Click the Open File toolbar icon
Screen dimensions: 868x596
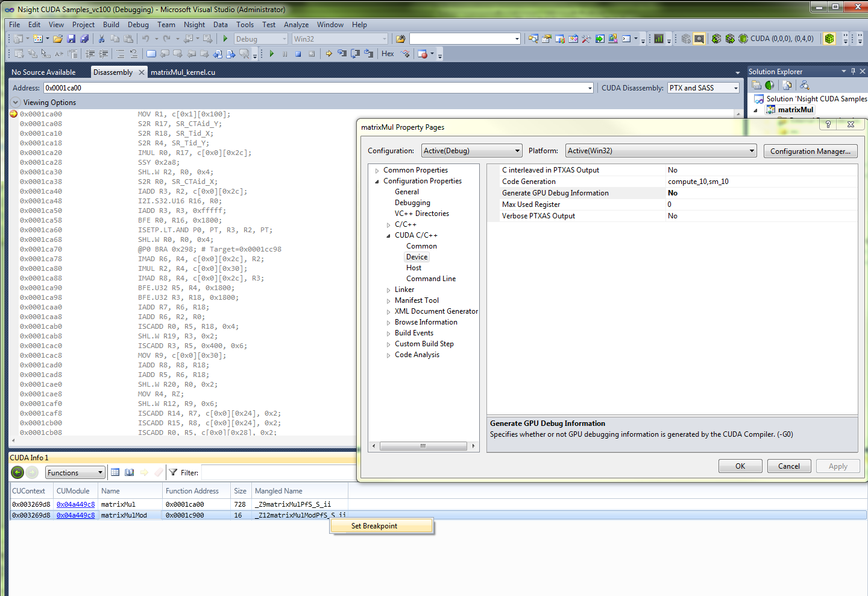[x=58, y=39]
